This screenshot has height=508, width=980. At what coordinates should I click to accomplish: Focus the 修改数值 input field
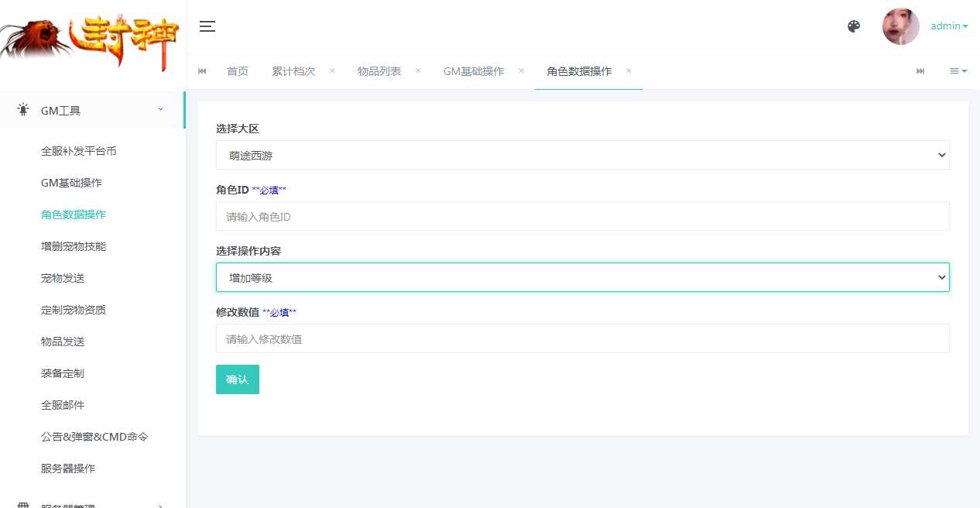point(582,338)
